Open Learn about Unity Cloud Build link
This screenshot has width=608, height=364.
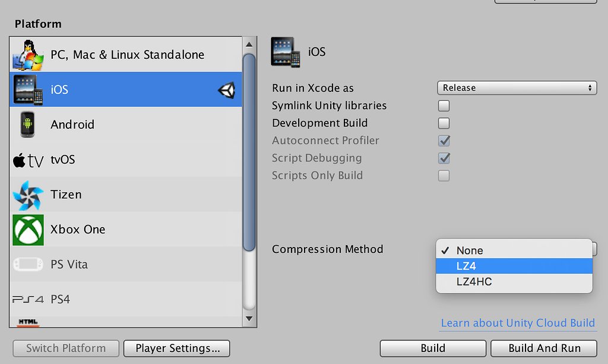(x=518, y=323)
